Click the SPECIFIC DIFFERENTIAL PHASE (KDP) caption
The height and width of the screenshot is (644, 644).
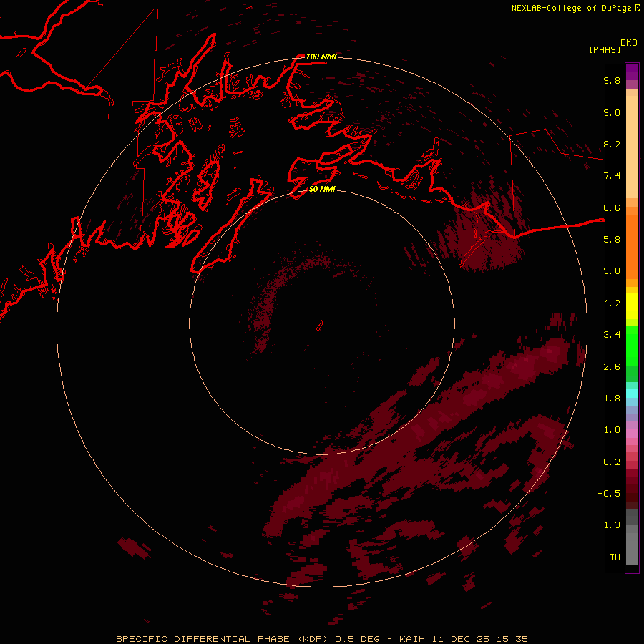(223, 639)
